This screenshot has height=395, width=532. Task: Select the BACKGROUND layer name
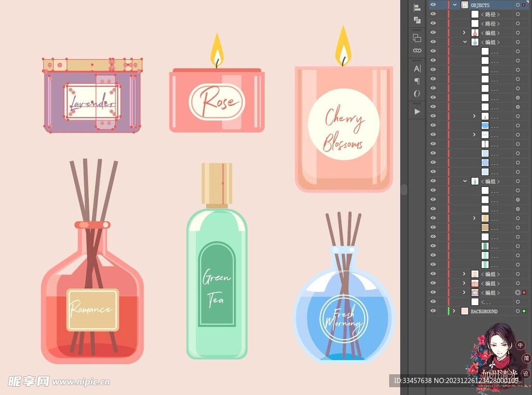click(x=484, y=311)
